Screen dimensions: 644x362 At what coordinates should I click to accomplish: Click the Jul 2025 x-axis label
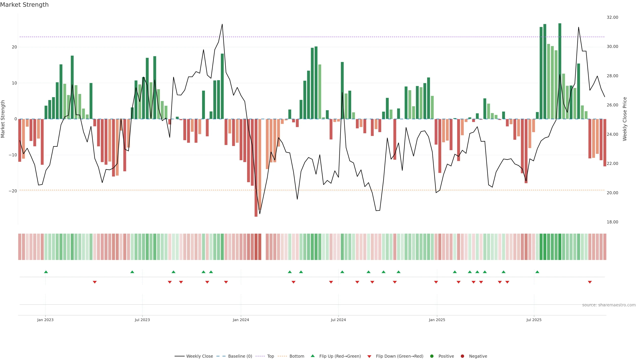(534, 320)
